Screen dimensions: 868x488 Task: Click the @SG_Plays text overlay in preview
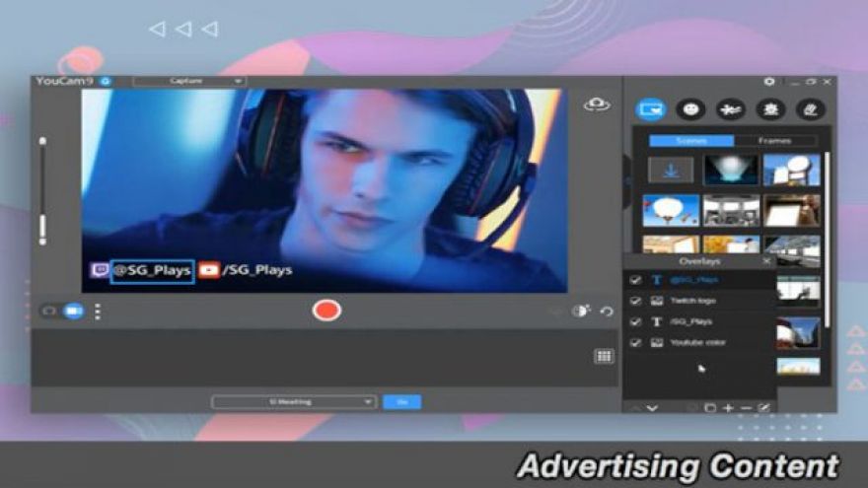[152, 271]
